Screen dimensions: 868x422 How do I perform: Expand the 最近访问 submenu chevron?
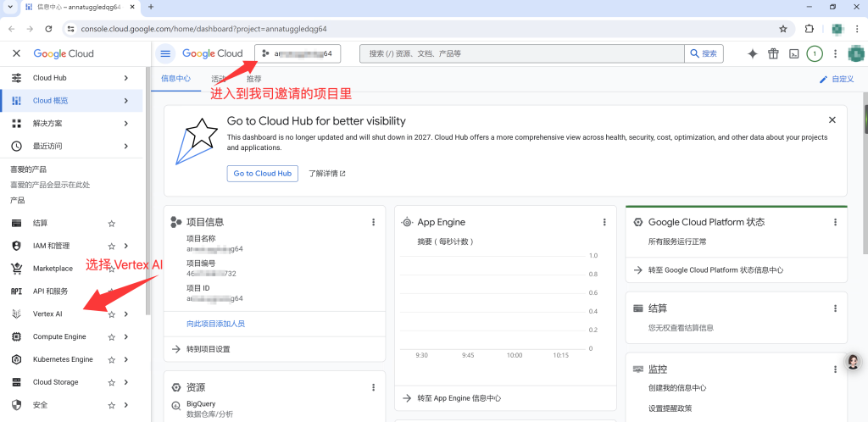pyautogui.click(x=126, y=146)
